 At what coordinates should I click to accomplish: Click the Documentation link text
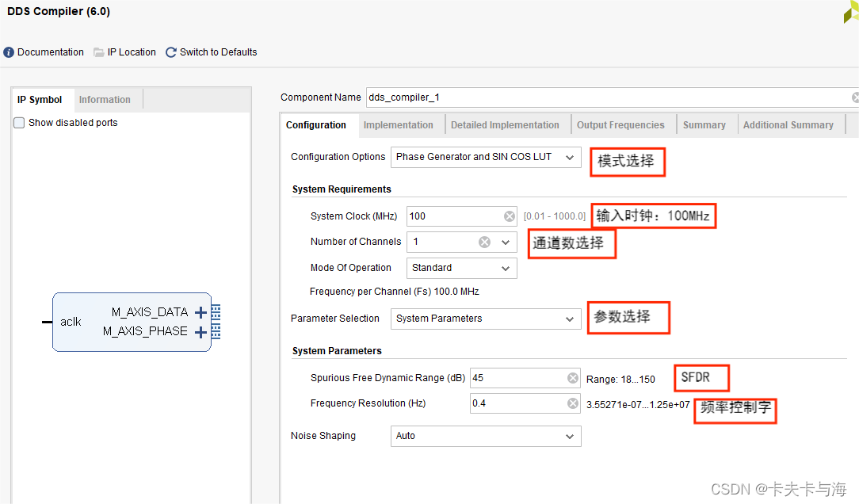pyautogui.click(x=51, y=52)
